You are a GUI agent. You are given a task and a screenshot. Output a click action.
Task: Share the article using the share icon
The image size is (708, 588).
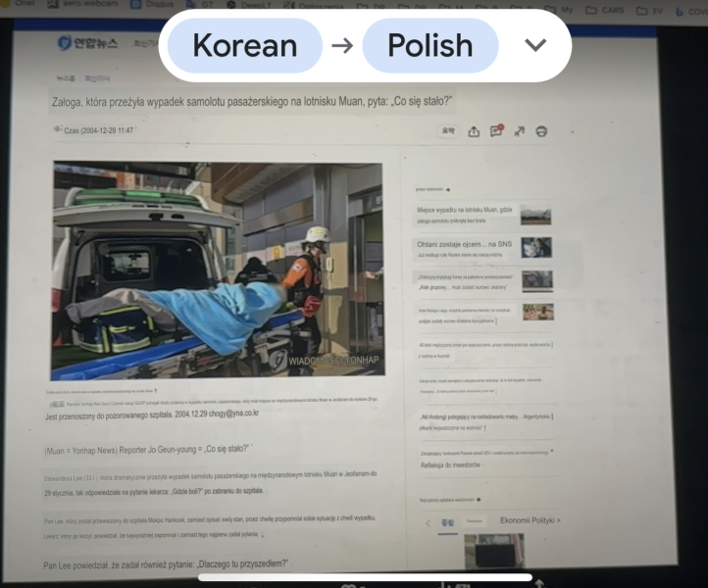(x=474, y=131)
